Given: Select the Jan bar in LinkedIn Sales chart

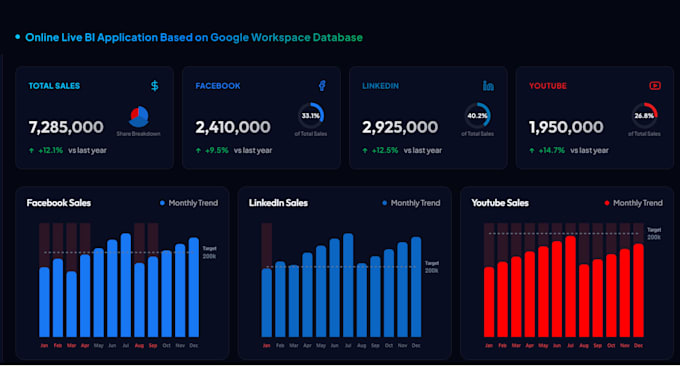Looking at the screenshot, I should point(267,303).
